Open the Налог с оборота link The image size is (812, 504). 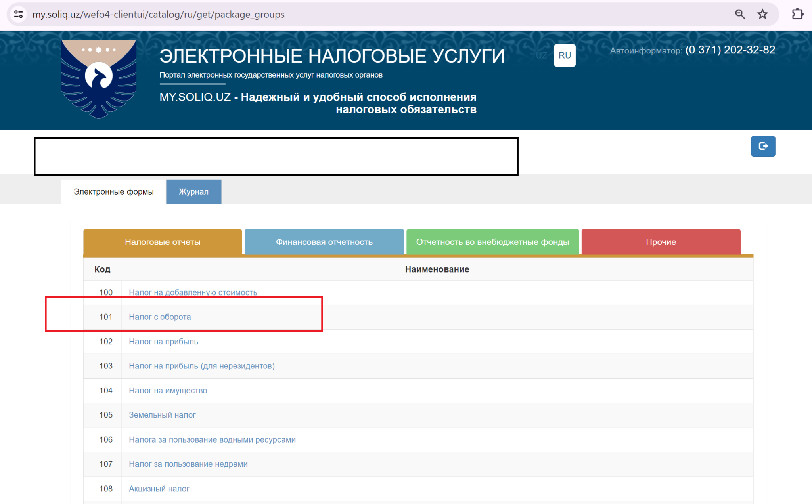(160, 317)
